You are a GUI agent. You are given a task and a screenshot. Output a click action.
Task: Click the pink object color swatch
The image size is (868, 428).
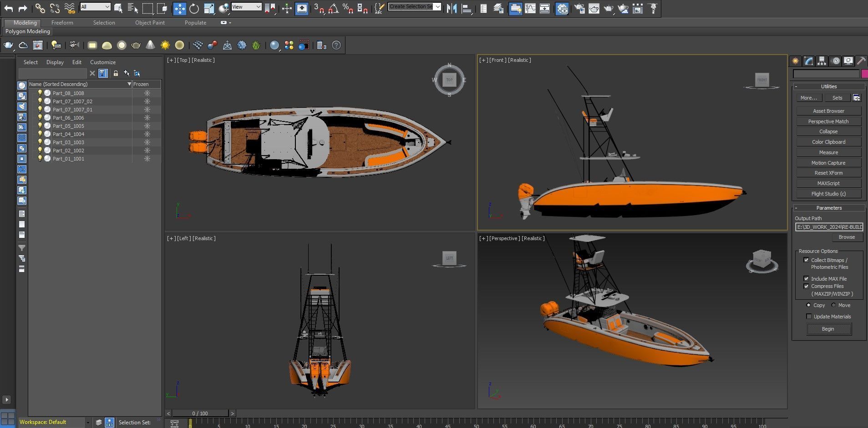coord(864,74)
